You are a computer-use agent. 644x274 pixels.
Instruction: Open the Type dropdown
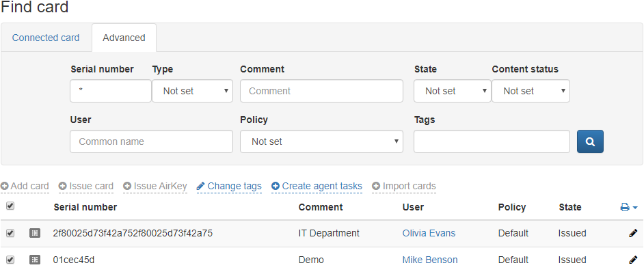coord(192,91)
